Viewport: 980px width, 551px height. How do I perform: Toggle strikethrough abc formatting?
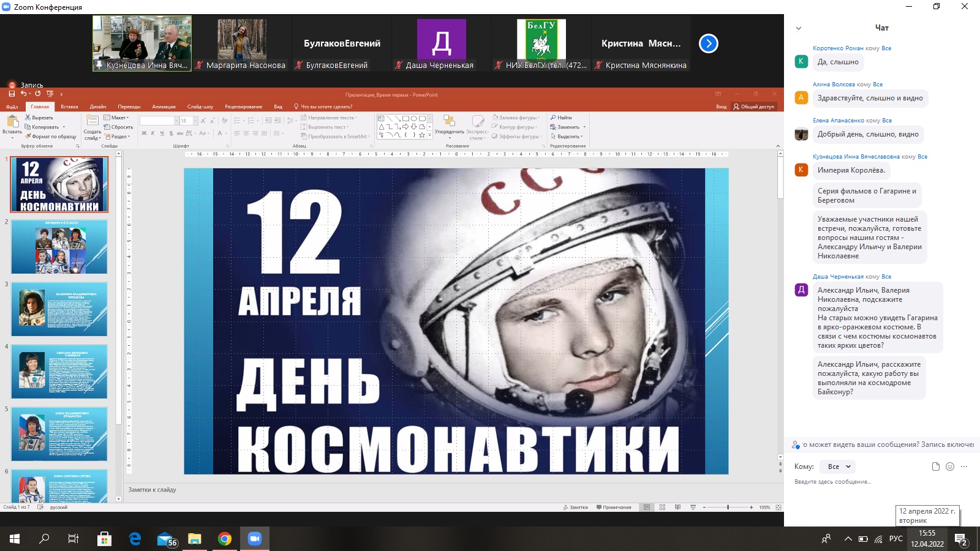tap(179, 133)
